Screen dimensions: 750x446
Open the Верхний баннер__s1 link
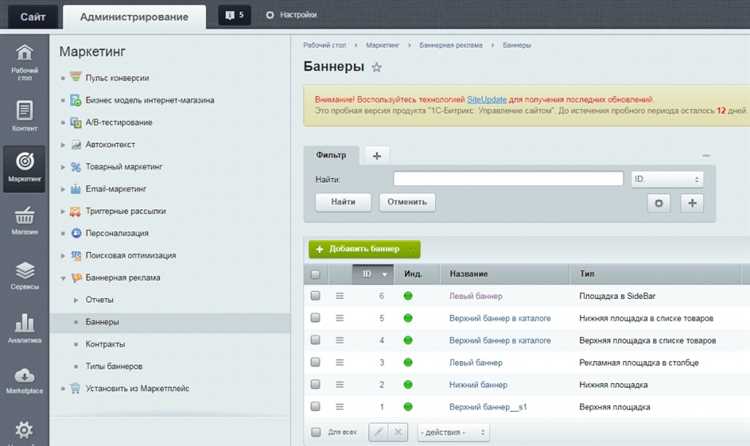tap(488, 407)
